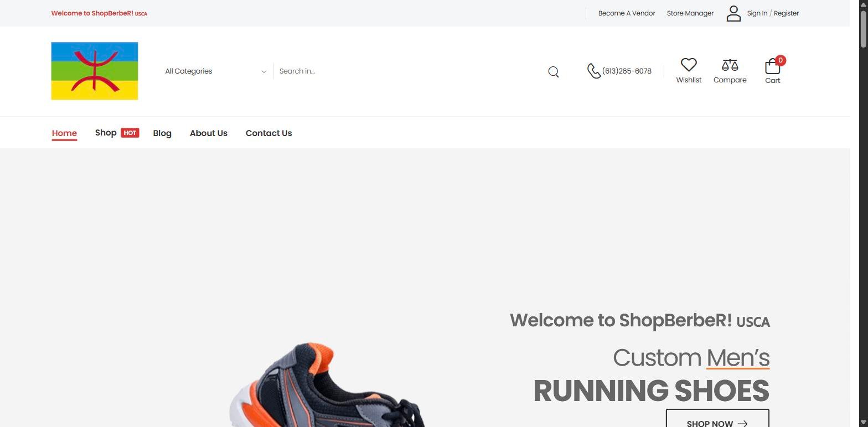Click the Become A Vendor link
Viewport: 868px width, 427px height.
pos(627,13)
